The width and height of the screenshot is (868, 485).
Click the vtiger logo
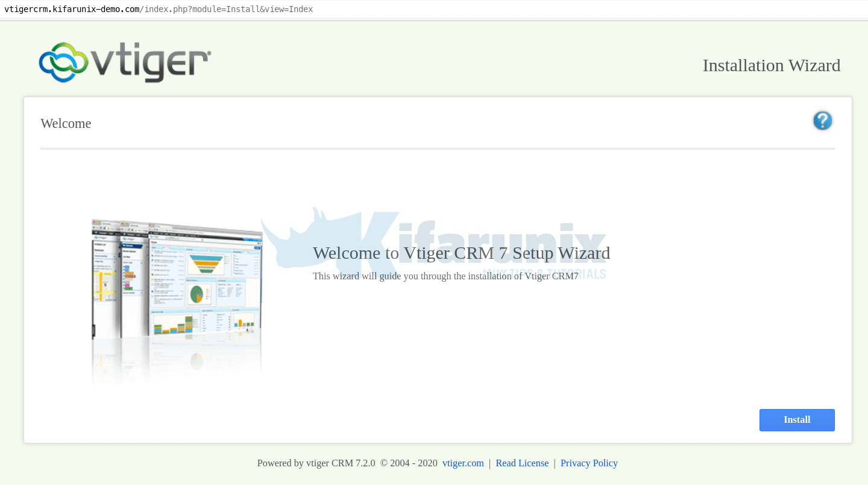[125, 62]
